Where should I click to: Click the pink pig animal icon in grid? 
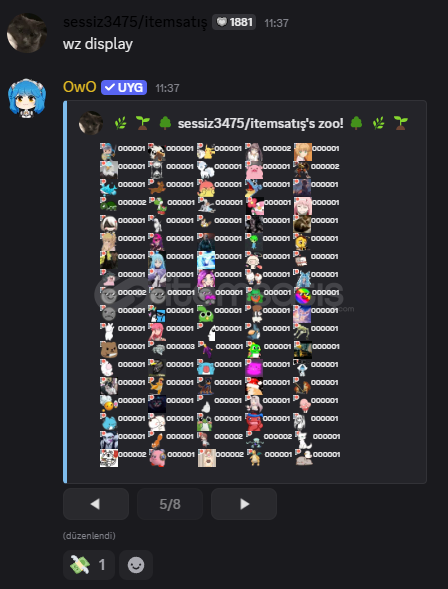254,170
